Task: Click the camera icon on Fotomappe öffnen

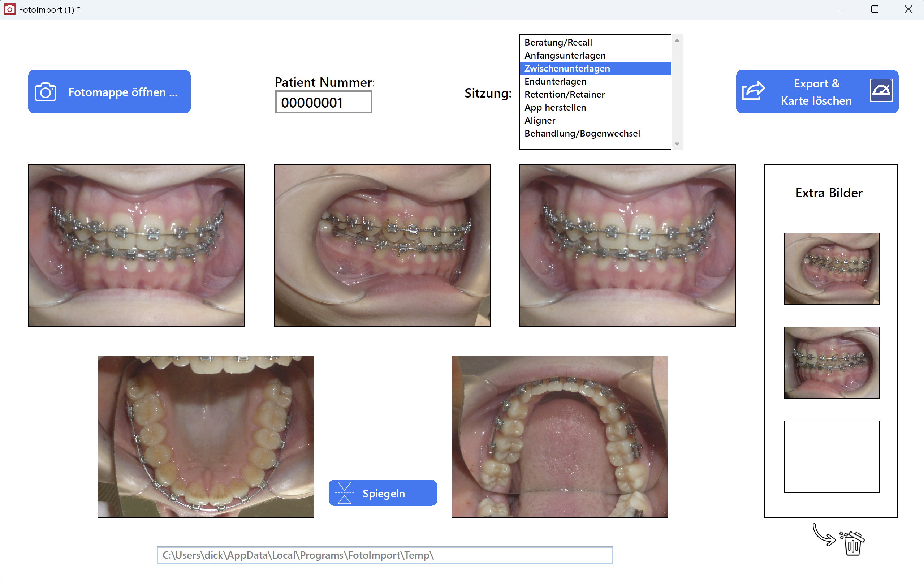Action: coord(45,92)
